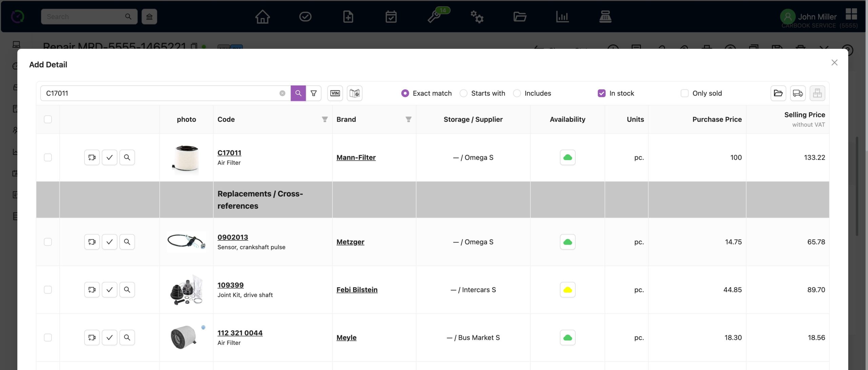Click checkmark in 109399 row
Screen dimensions: 868x370
tap(110, 290)
